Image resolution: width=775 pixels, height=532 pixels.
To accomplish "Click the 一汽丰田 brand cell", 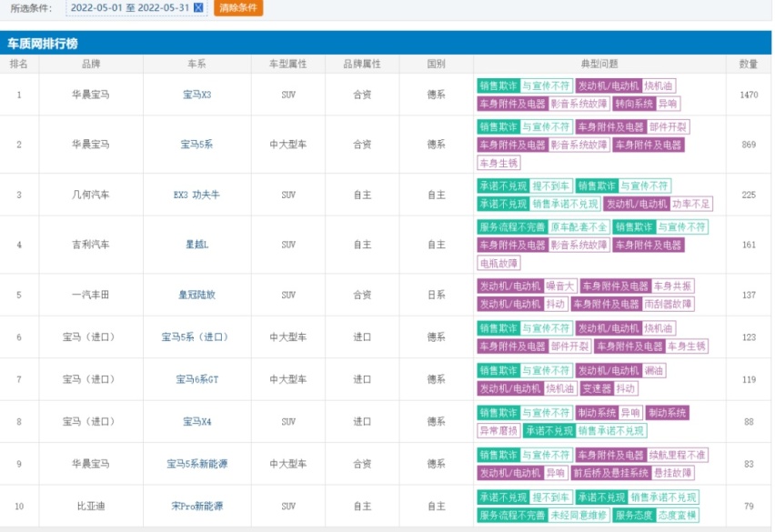I will tap(91, 295).
